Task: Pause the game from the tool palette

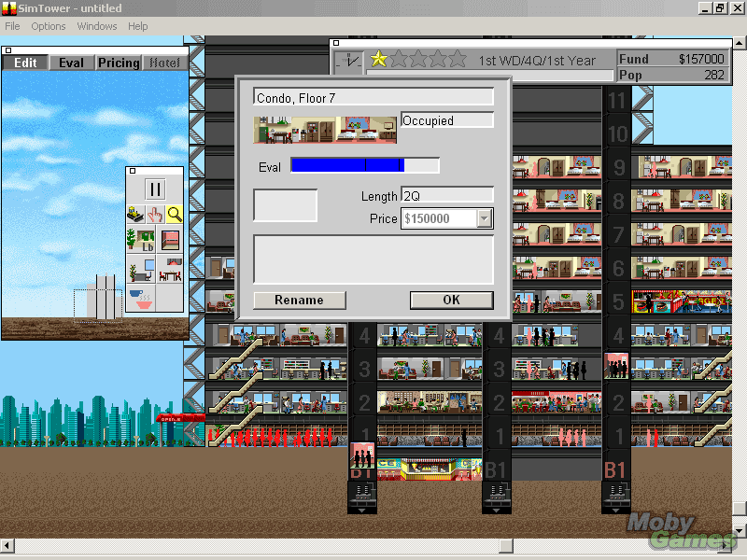Action: coord(155,189)
